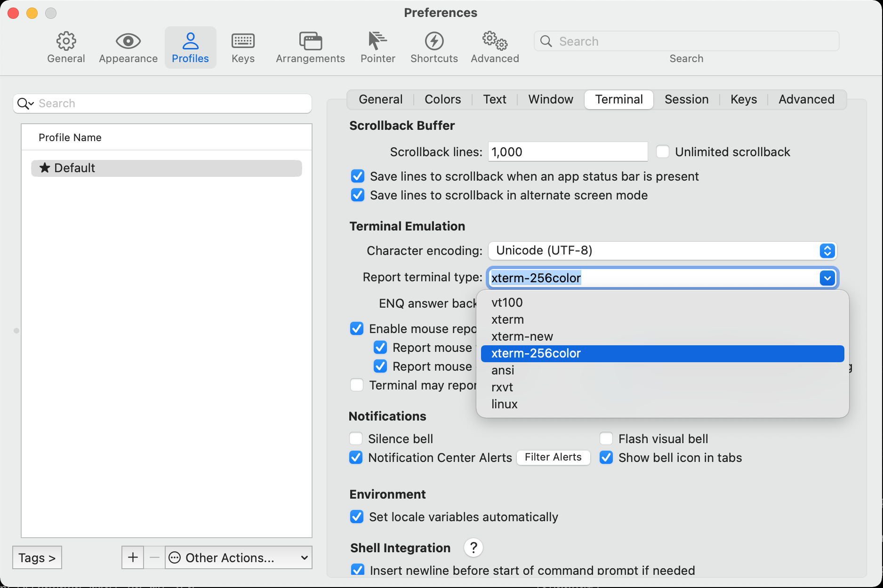Uncheck Set locale variables automatically
The height and width of the screenshot is (588, 883).
357,516
